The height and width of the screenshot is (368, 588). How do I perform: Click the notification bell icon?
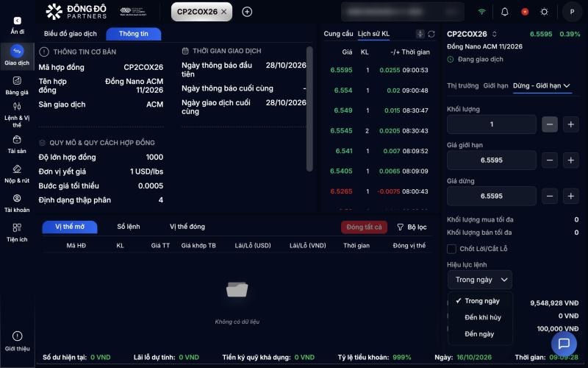point(505,12)
